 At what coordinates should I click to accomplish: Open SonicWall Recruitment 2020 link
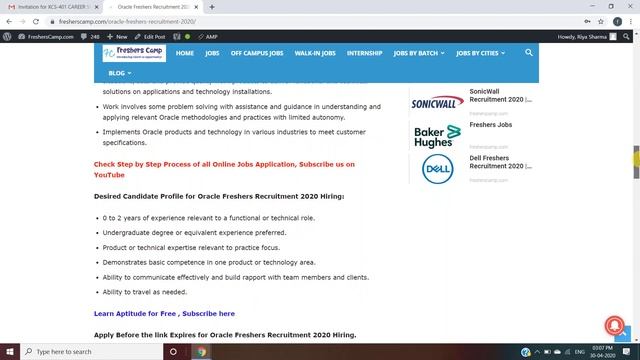500,96
